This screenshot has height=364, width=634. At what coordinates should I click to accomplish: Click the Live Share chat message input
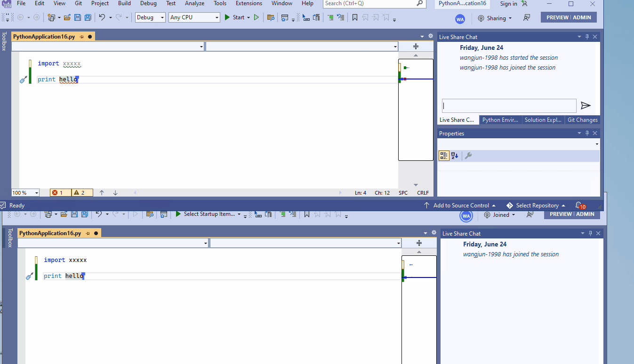click(509, 105)
